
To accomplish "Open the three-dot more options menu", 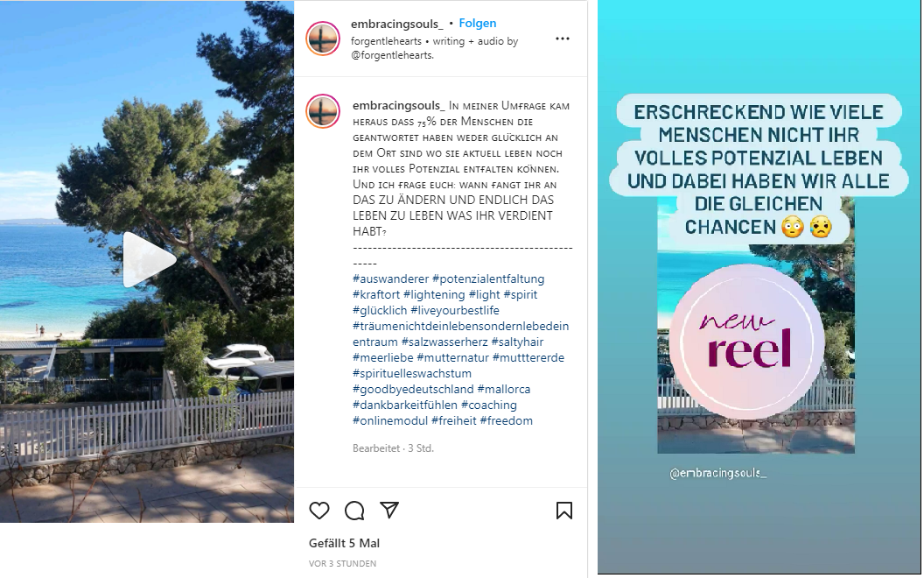I will pyautogui.click(x=562, y=39).
